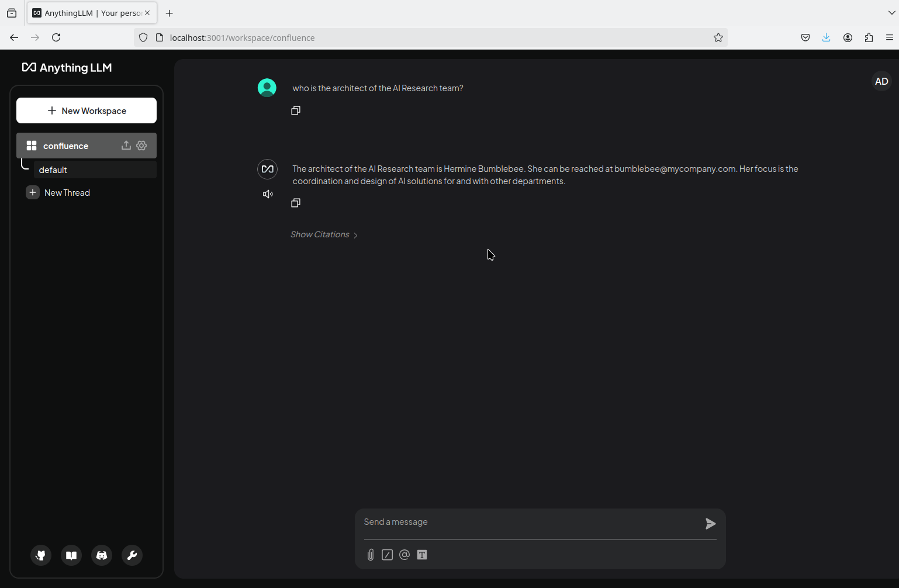Click the site shield tracking protection icon

coord(143,37)
